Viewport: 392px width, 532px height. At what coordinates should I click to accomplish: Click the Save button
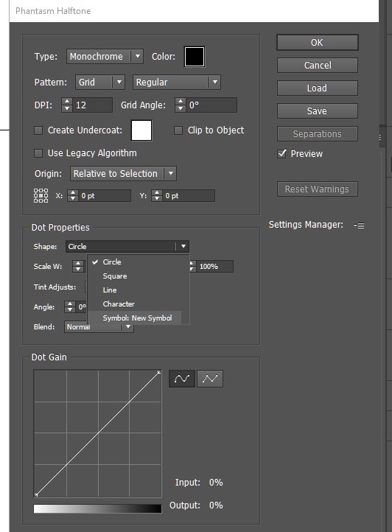coord(318,111)
